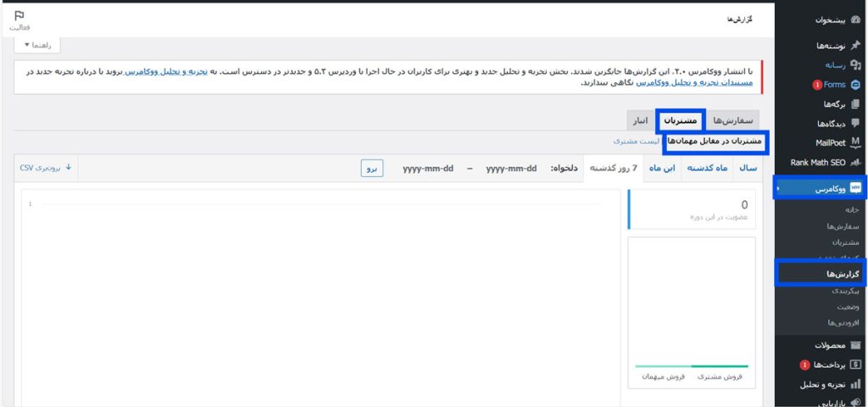Switch to the انبار stock tab

[641, 120]
